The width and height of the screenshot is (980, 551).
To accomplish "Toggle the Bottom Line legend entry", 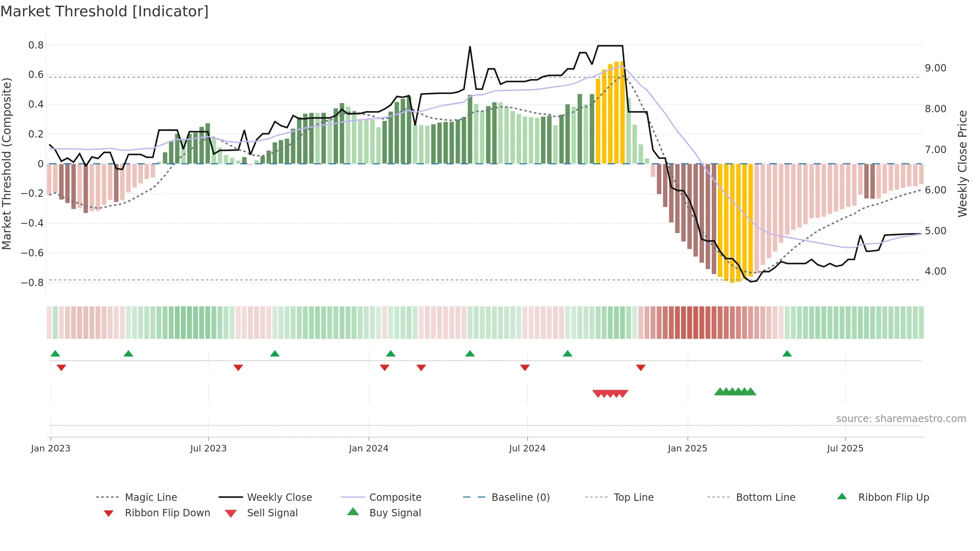I will point(751,497).
